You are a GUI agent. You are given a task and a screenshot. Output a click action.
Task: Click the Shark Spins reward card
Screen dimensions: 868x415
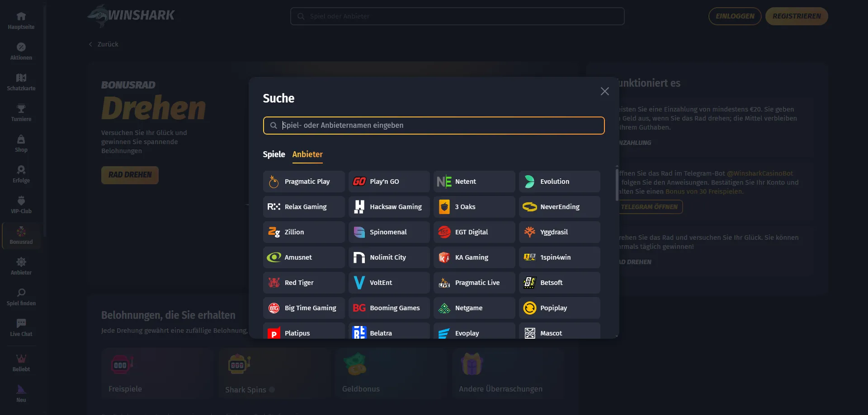pyautogui.click(x=274, y=373)
